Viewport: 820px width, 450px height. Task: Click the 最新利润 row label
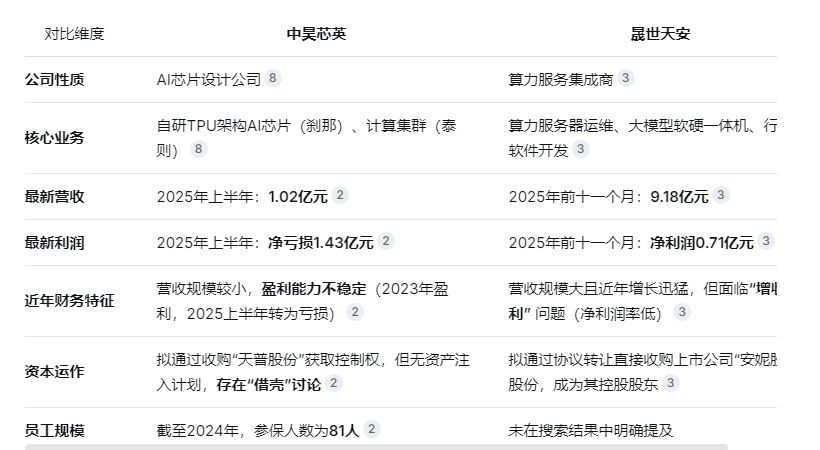[54, 243]
